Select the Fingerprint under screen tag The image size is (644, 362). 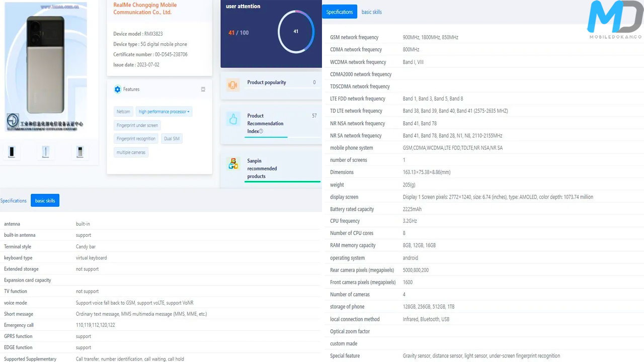tap(137, 125)
